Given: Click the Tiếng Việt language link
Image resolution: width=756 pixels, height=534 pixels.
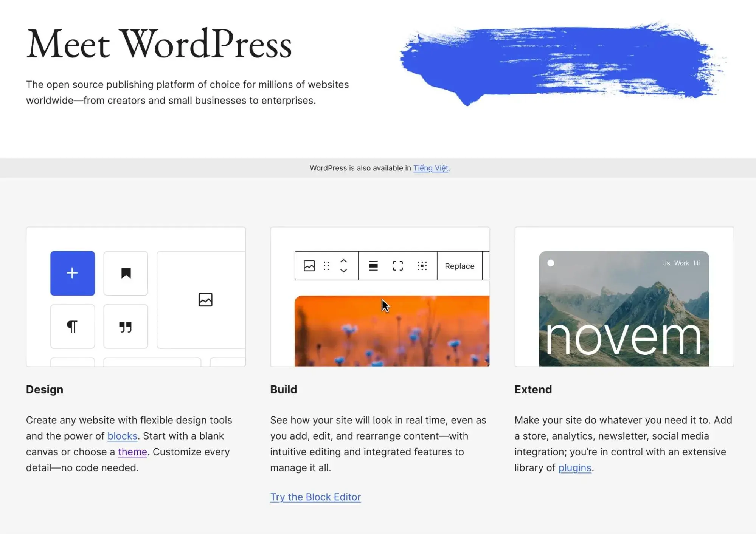Looking at the screenshot, I should tap(430, 168).
